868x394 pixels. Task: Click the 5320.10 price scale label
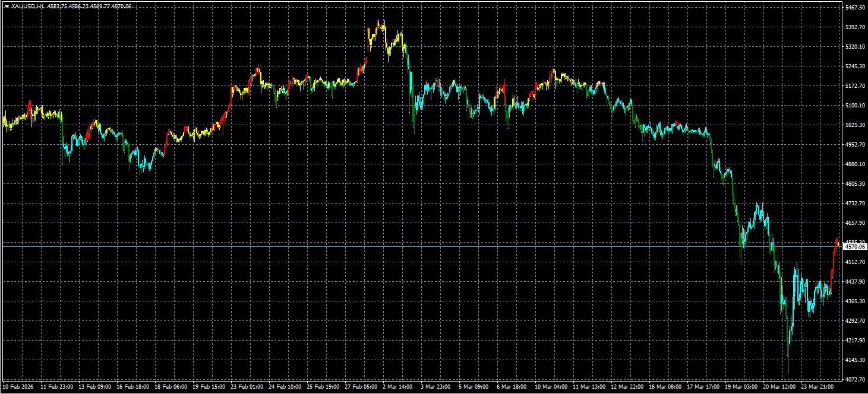854,47
